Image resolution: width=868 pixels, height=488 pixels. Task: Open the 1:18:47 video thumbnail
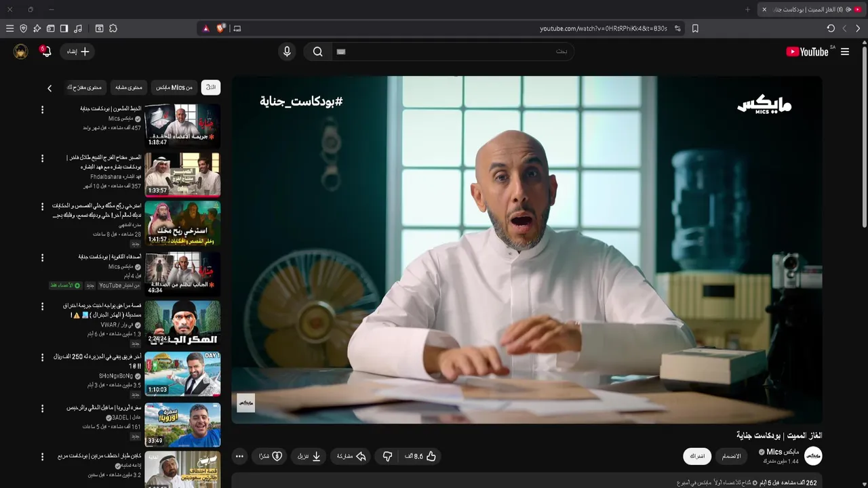point(182,125)
